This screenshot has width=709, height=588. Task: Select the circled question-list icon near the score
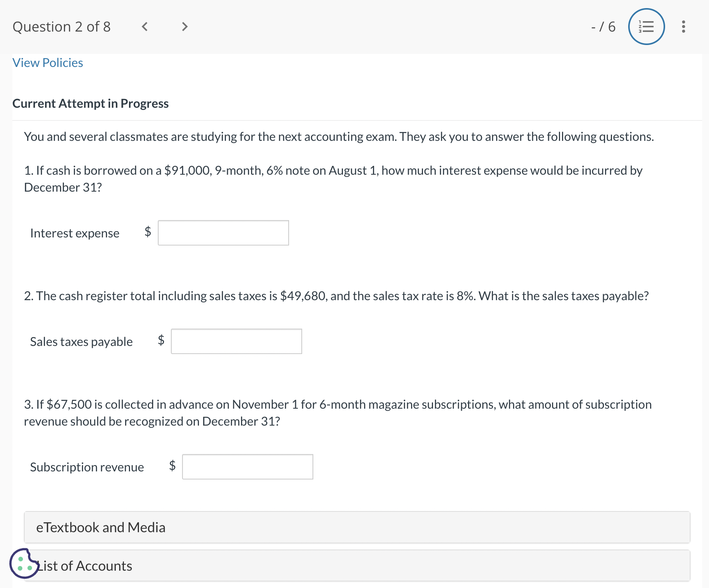point(646,27)
